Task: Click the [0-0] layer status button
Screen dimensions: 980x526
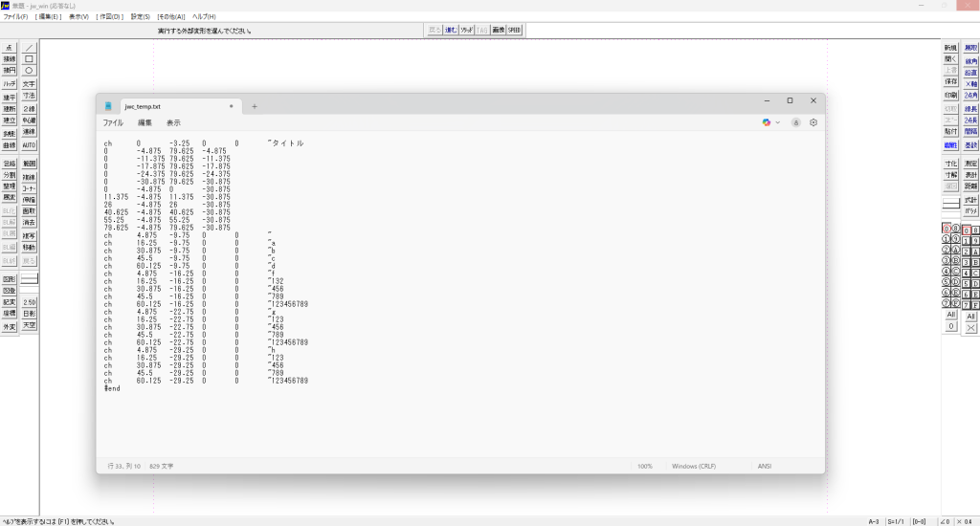Action: point(919,521)
